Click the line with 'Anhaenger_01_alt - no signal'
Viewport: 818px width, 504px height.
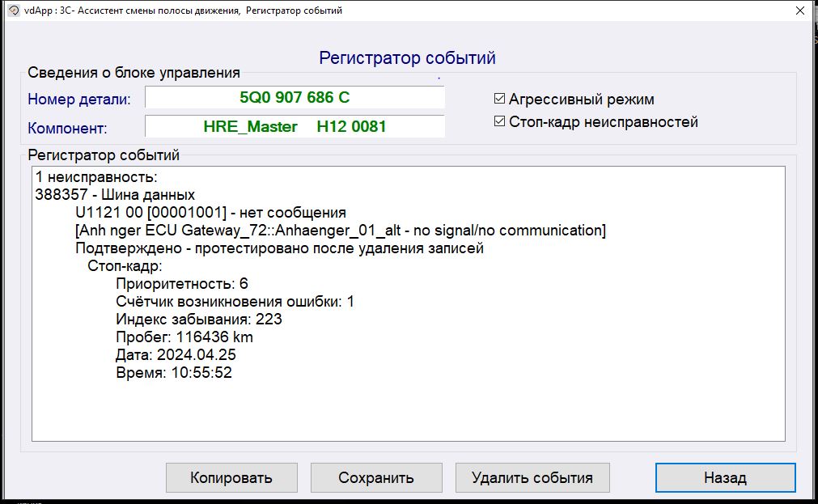pyautogui.click(x=341, y=230)
